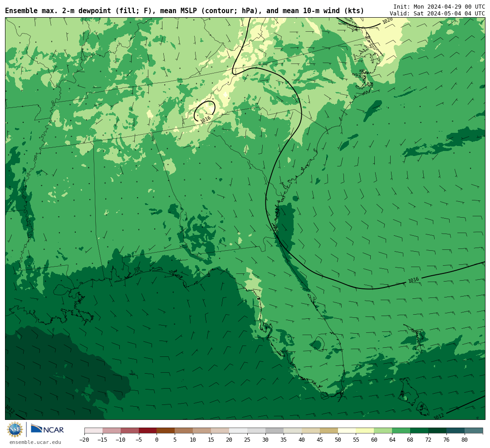Pick the legend swatch between -10 and -5
This screenshot has height=448, width=490.
[130, 430]
